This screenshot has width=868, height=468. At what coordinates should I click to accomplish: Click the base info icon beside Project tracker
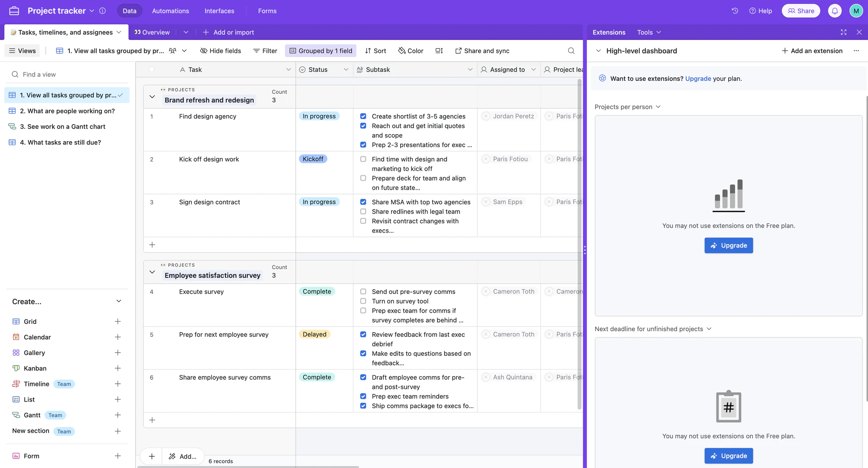[102, 11]
